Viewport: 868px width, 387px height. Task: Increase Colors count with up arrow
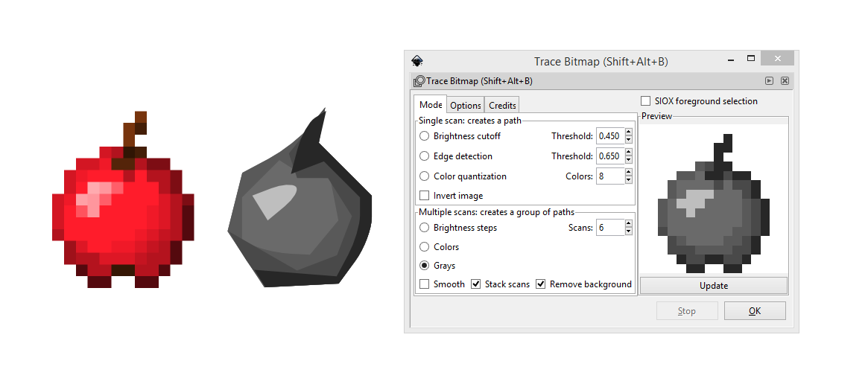(628, 173)
